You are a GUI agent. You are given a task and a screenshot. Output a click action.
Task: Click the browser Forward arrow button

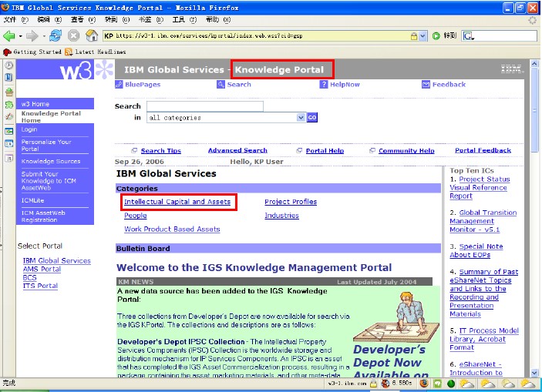(32, 35)
